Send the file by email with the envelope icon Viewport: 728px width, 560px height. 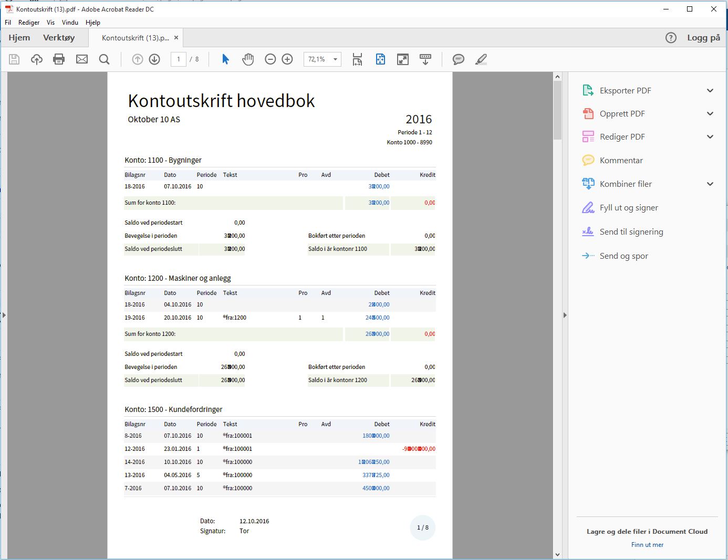[x=82, y=59]
